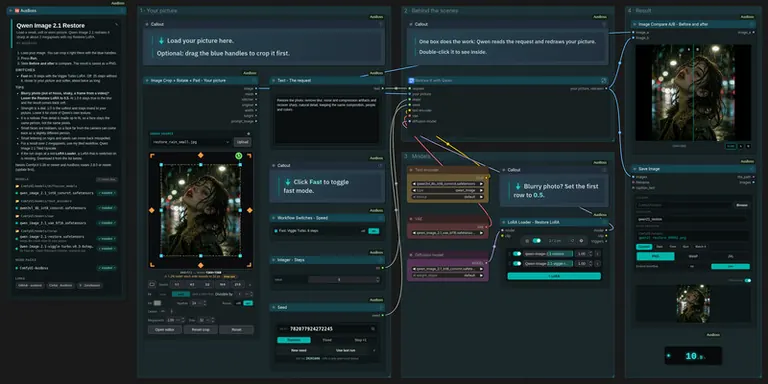This screenshot has height=384, width=768.
Task: Open the options icon of the second LoRA row
Action: point(597,264)
